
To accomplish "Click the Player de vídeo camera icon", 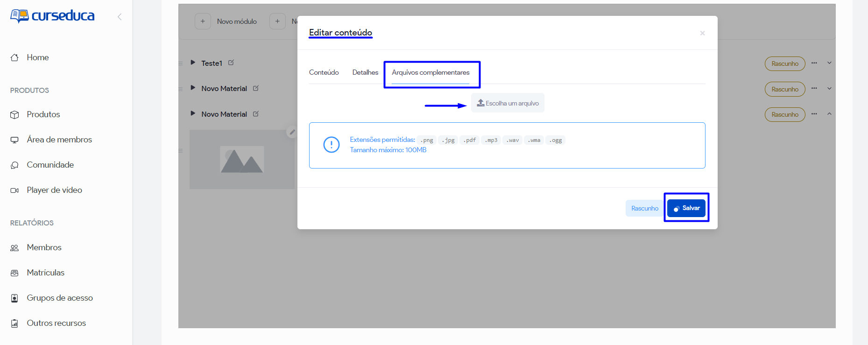I will coord(14,190).
